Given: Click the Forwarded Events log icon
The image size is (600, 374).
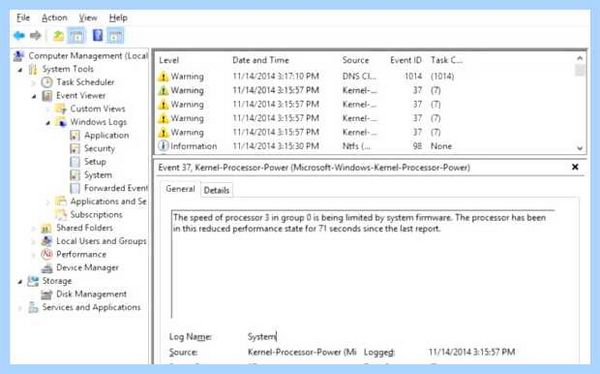Looking at the screenshot, I should pyautogui.click(x=75, y=188).
